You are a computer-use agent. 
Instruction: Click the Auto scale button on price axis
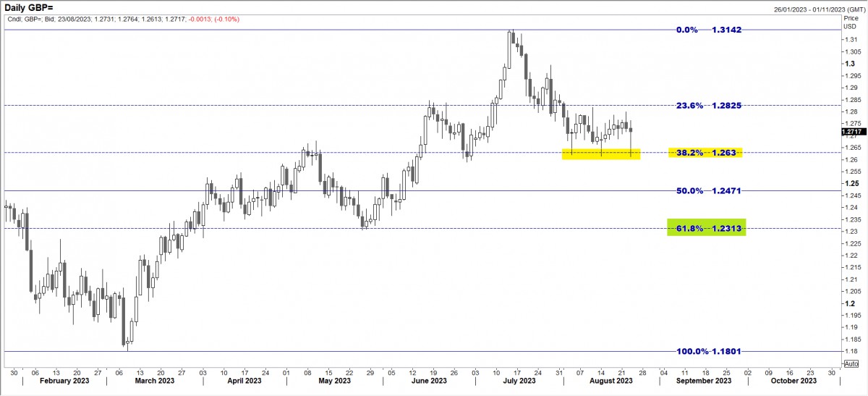(x=851, y=363)
